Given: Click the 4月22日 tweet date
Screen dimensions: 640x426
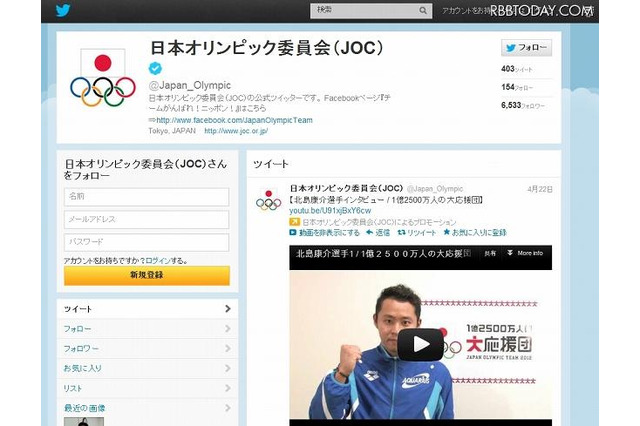Looking at the screenshot, I should pos(540,189).
